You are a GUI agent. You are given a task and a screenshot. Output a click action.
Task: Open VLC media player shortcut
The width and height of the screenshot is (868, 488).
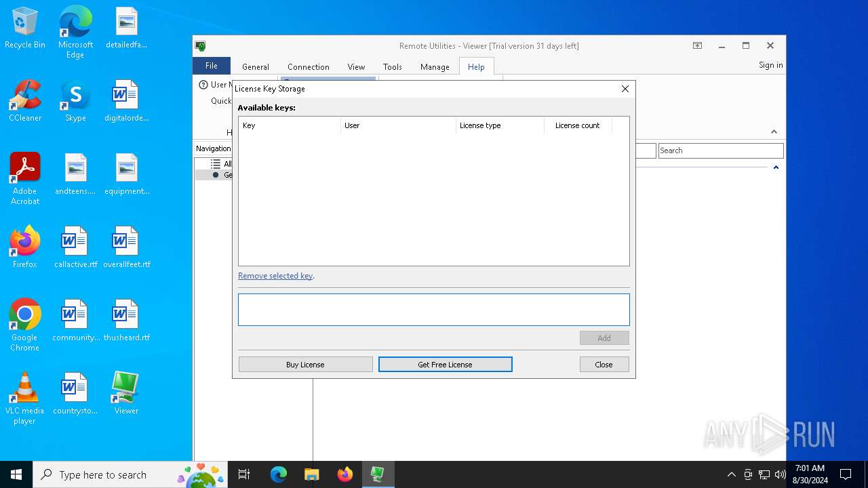pos(25,399)
